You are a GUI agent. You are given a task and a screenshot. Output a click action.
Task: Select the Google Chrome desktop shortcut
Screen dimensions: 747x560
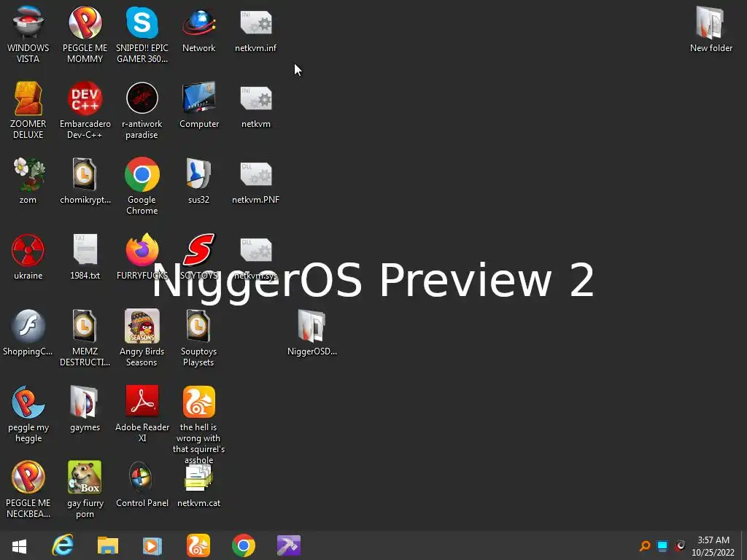[142, 186]
